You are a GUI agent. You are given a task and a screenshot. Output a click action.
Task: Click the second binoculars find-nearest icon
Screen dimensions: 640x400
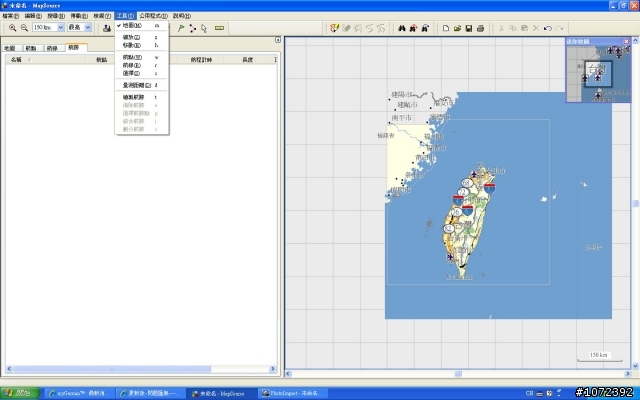[x=413, y=28]
